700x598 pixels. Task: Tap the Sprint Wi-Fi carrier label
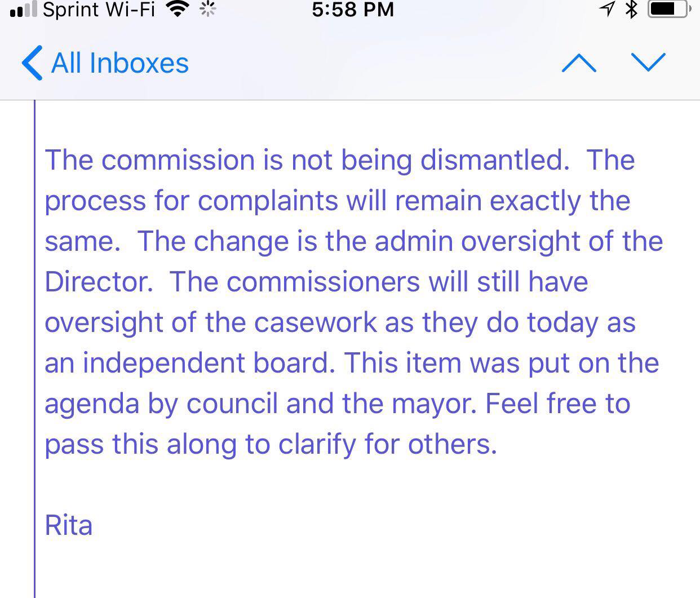99,10
